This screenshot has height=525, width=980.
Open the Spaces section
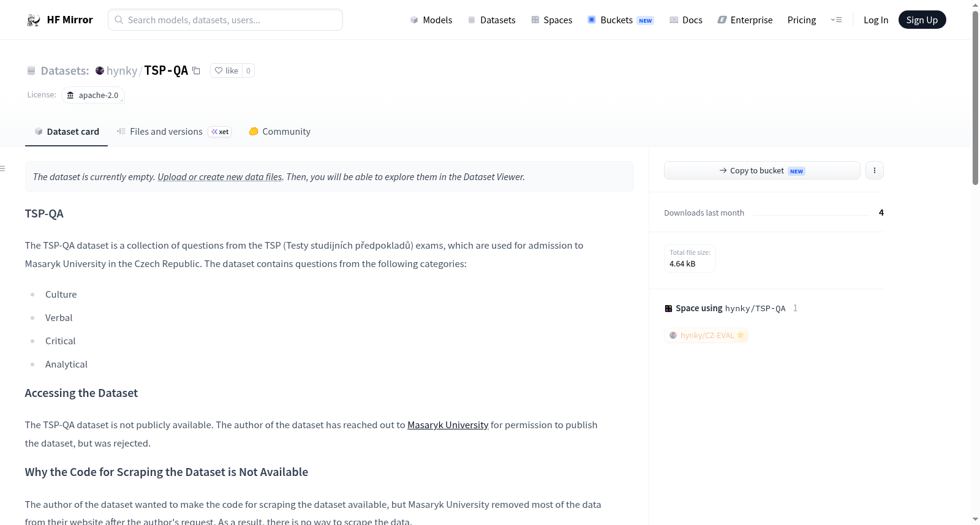(x=552, y=20)
